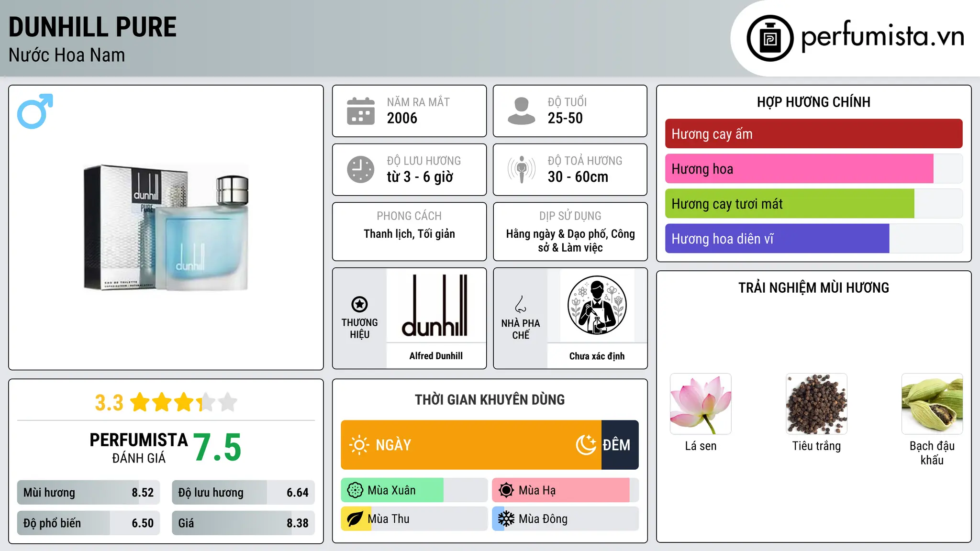Screen dimensions: 980x551
Task: Click the Perfumista Đánh giá label
Action: click(x=139, y=448)
